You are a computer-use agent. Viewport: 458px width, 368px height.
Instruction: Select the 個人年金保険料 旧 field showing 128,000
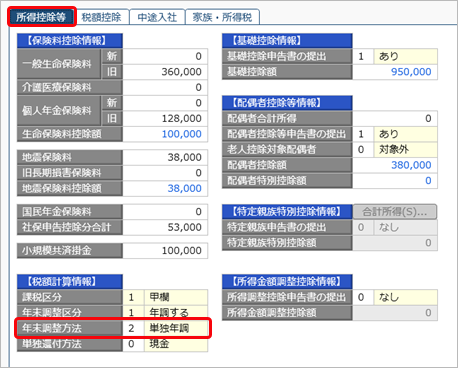165,118
